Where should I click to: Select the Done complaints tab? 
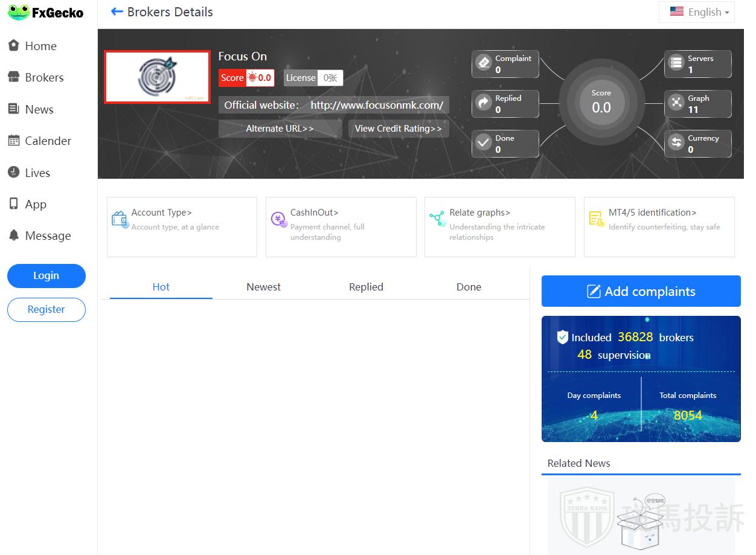pyautogui.click(x=469, y=287)
